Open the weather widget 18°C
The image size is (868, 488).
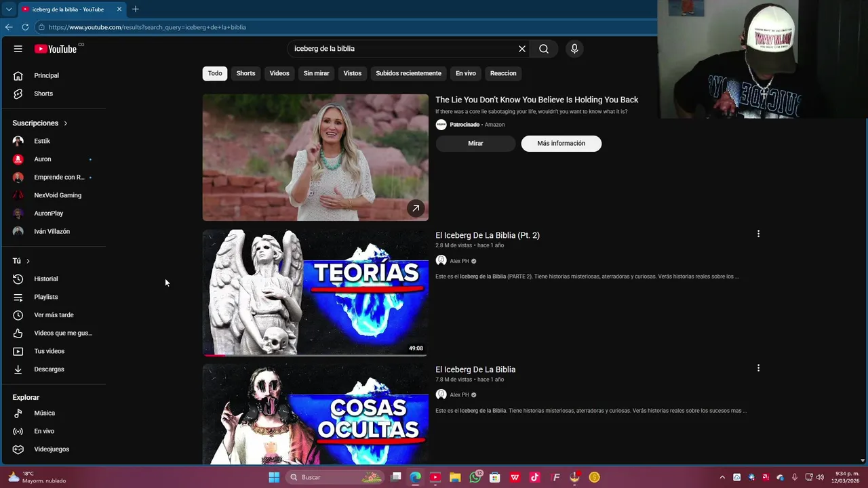click(x=37, y=477)
